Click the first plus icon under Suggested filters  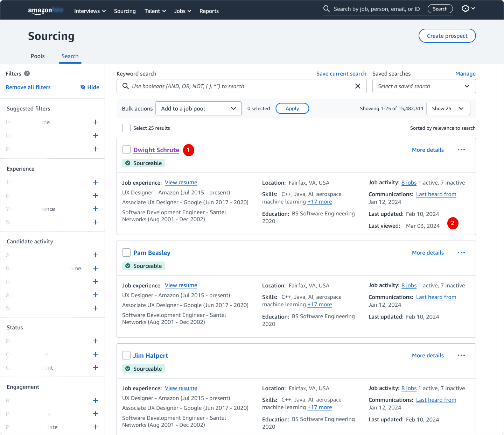(96, 122)
